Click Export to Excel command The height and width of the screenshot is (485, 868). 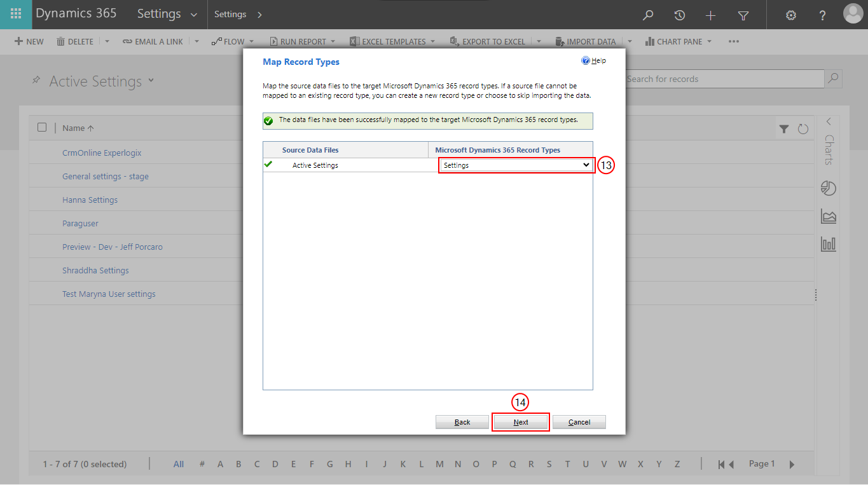click(x=487, y=41)
